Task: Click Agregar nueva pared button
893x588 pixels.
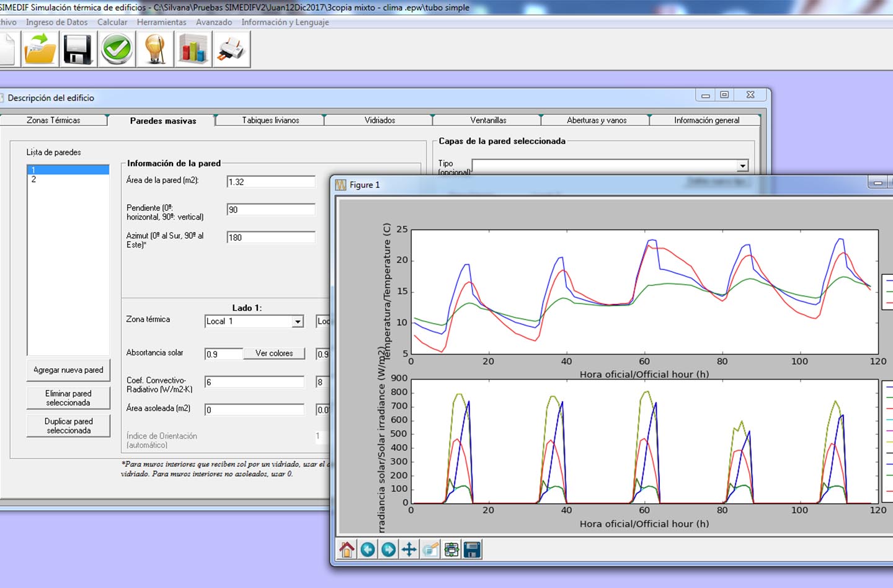Action: 68,370
